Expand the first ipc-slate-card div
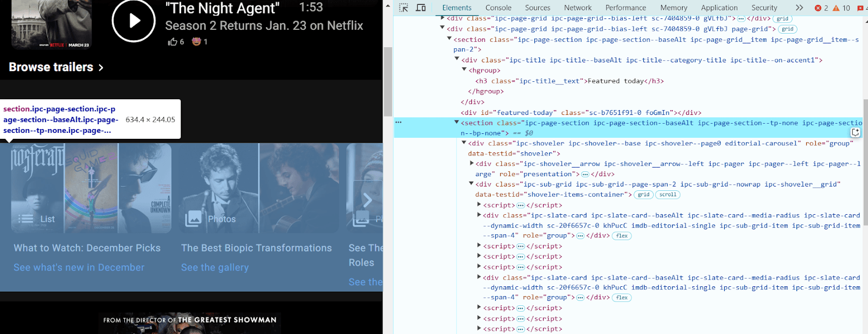The image size is (868, 334). click(479, 215)
